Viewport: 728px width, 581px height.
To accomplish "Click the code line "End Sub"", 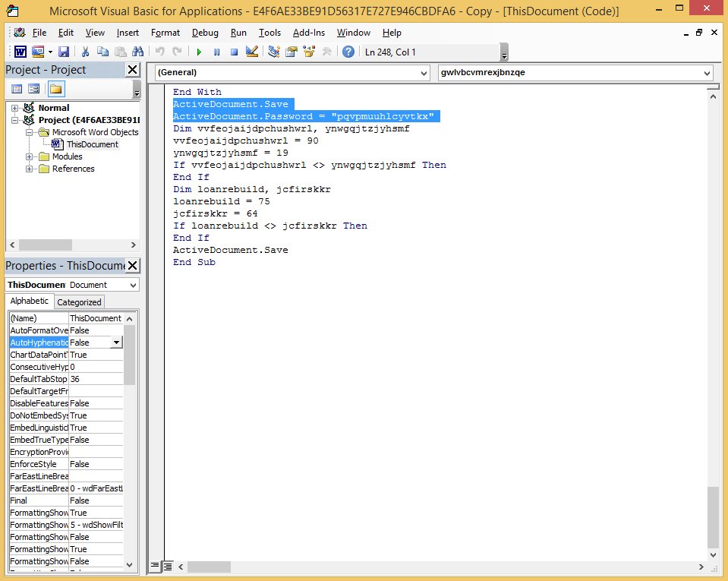I will (x=194, y=263).
